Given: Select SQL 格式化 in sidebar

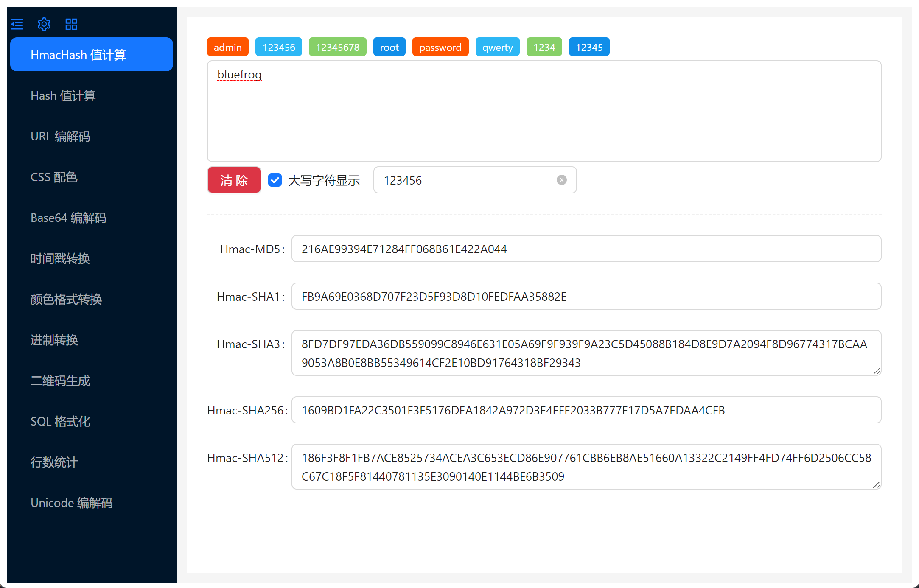Looking at the screenshot, I should pyautogui.click(x=60, y=422).
